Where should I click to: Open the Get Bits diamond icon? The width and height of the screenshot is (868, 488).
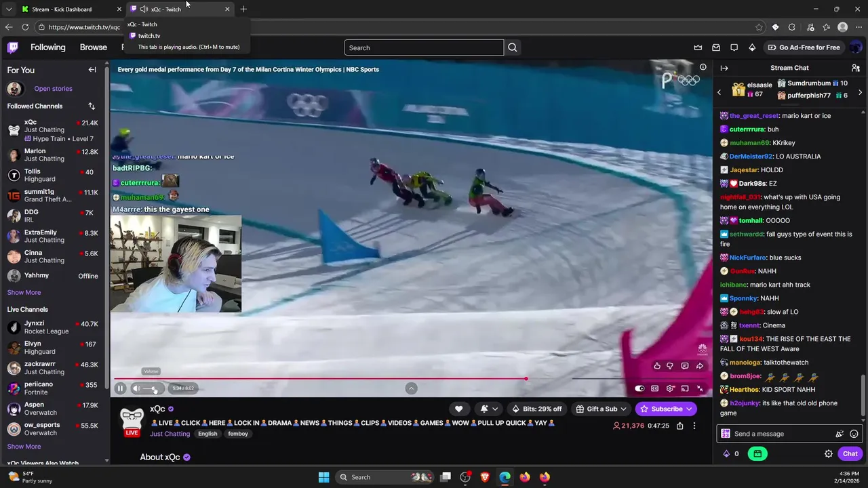tap(752, 47)
